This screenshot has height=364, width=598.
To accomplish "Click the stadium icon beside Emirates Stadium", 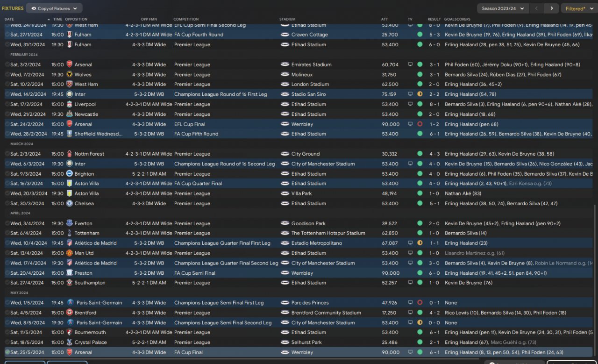I will click(285, 64).
